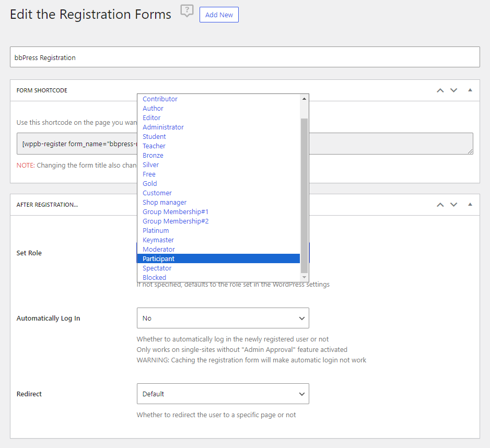Screen dimensions: 490x448
Task: Collapse the Form Shortcode panel
Action: [x=470, y=90]
